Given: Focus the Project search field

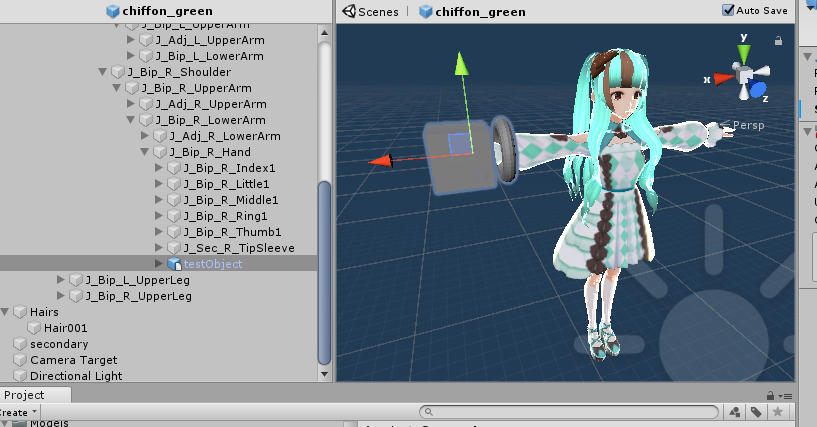Looking at the screenshot, I should tap(569, 412).
